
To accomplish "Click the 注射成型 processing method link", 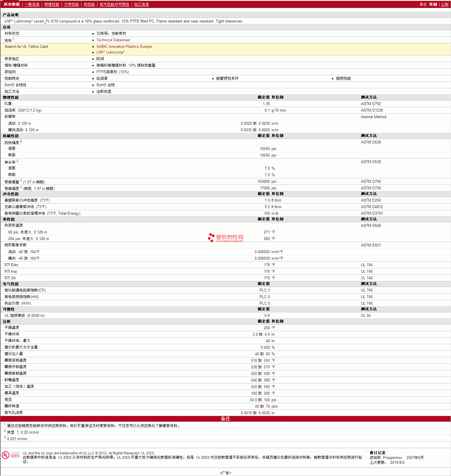I will click(x=104, y=92).
